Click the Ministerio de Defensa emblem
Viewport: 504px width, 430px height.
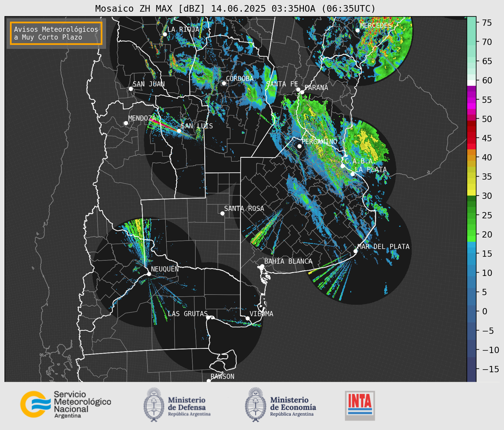pyautogui.click(x=154, y=405)
